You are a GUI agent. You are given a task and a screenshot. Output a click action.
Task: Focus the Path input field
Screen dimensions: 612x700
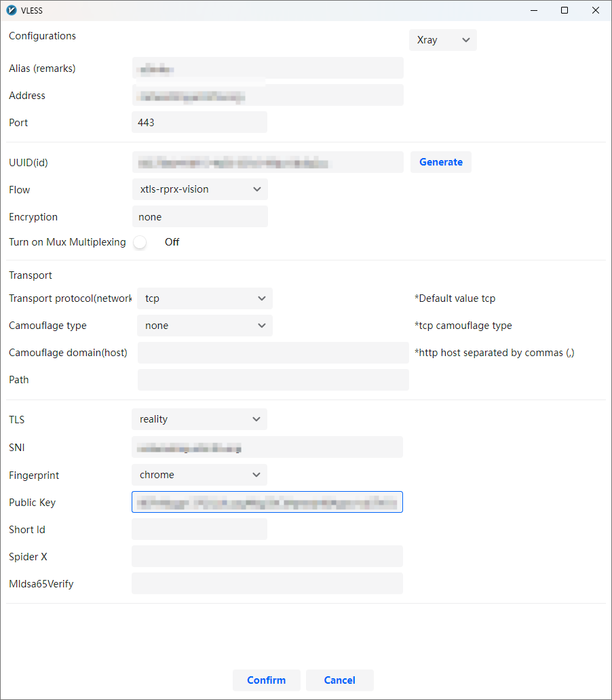pos(273,380)
